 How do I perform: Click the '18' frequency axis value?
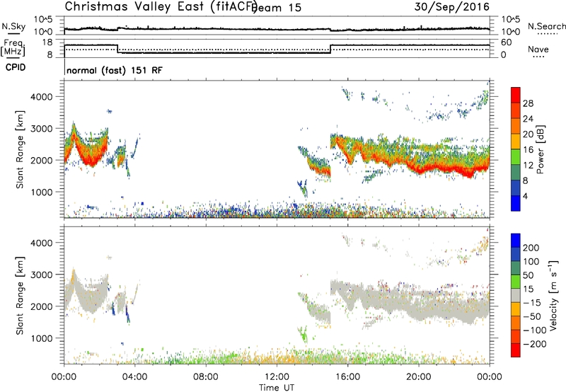[x=47, y=42]
